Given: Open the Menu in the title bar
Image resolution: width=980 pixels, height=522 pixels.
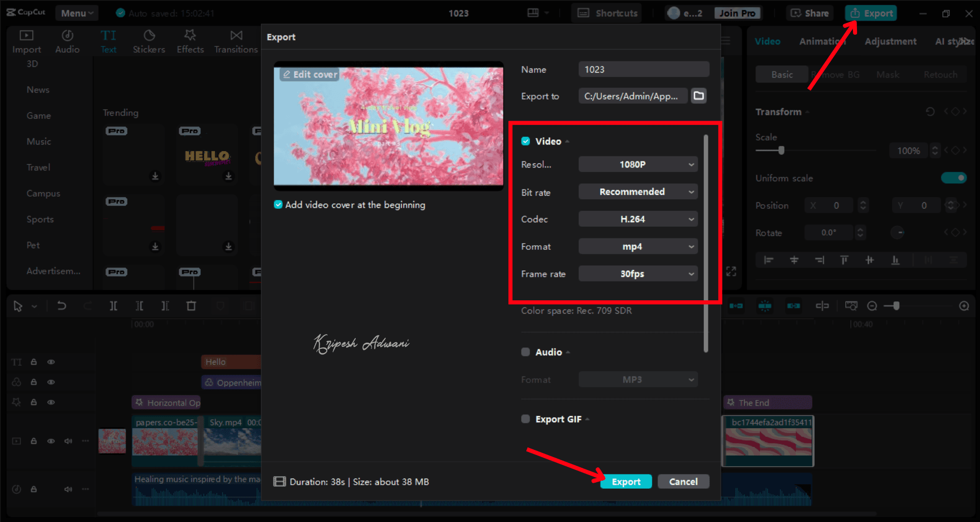Looking at the screenshot, I should coord(77,13).
